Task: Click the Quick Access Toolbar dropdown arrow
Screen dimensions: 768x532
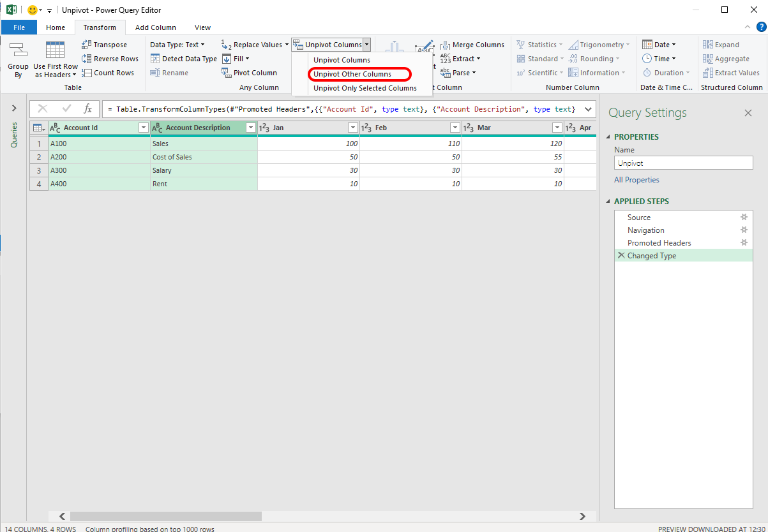Action: tap(49, 11)
